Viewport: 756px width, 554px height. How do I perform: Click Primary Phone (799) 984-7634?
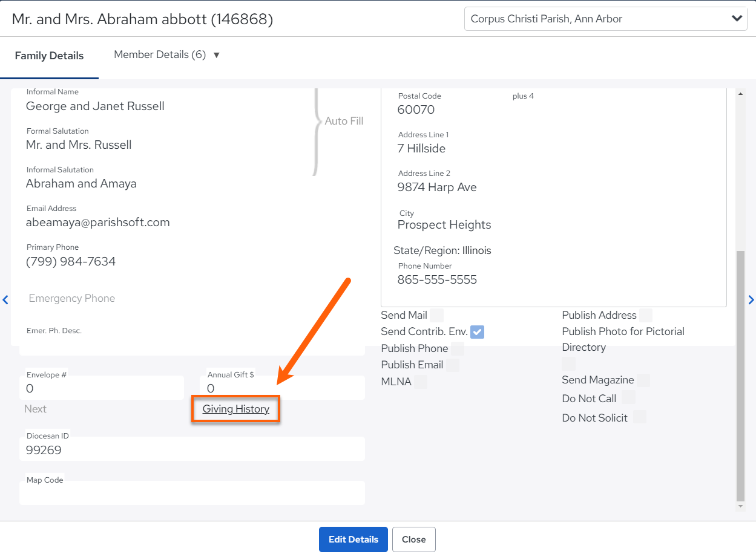[x=71, y=261]
